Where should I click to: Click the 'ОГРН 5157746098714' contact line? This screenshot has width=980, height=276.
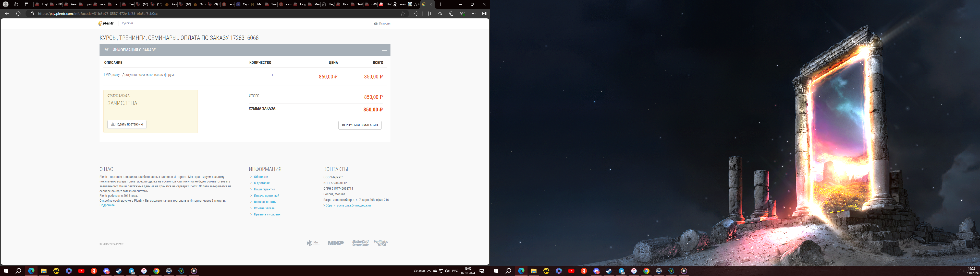click(x=338, y=189)
